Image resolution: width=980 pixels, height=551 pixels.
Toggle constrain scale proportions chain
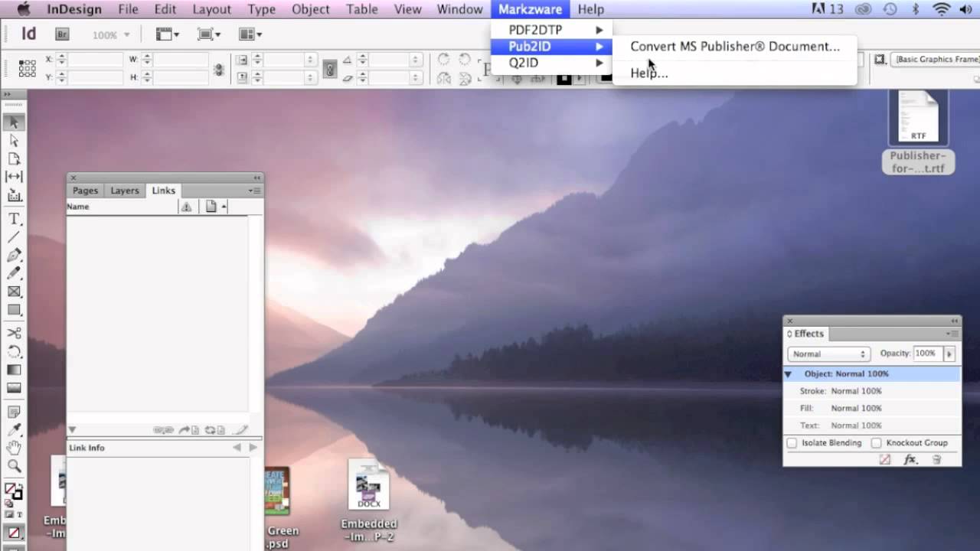[x=329, y=69]
